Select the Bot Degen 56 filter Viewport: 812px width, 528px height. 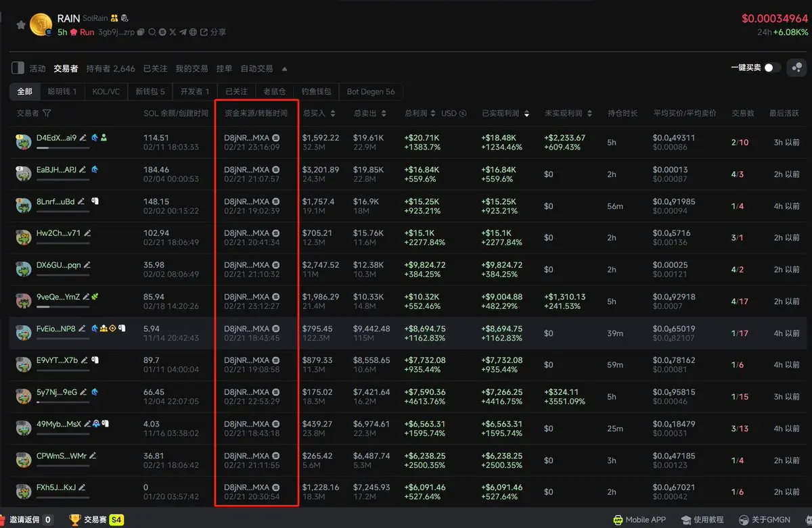pos(371,91)
